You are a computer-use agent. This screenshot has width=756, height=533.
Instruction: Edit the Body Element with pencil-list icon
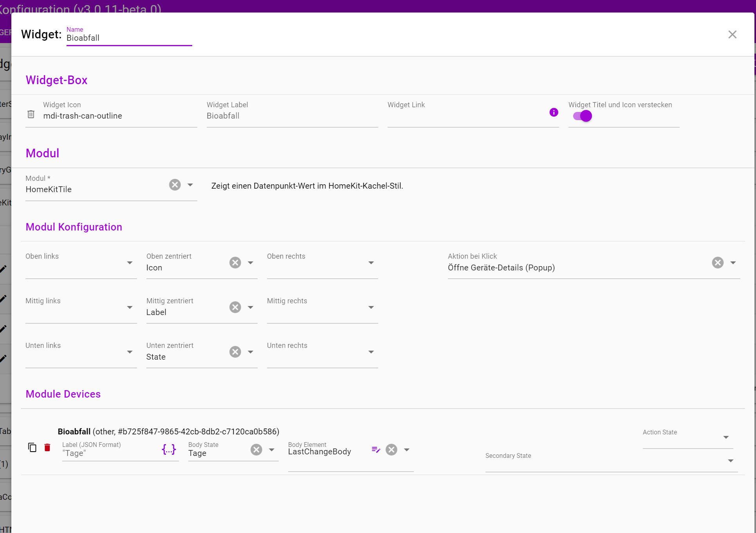pos(376,450)
